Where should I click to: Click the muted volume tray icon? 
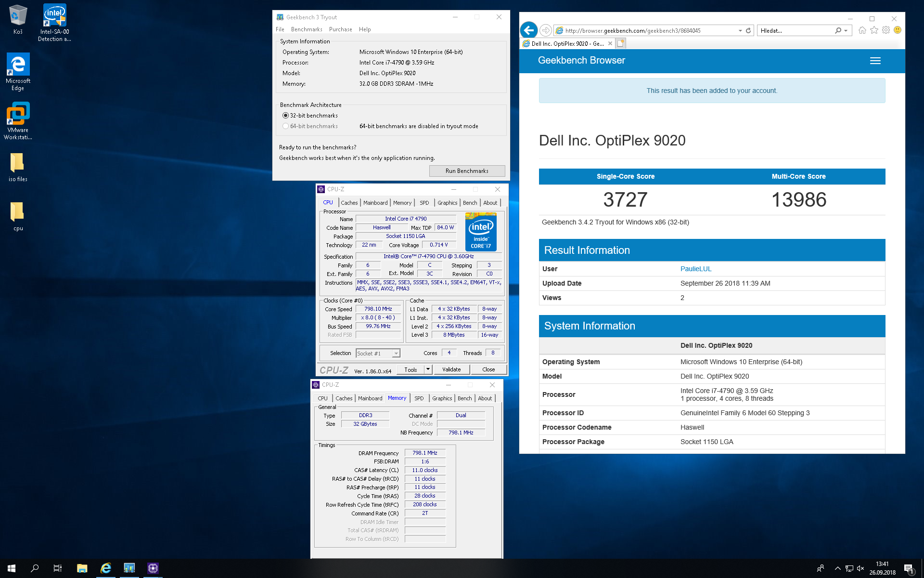(x=860, y=568)
